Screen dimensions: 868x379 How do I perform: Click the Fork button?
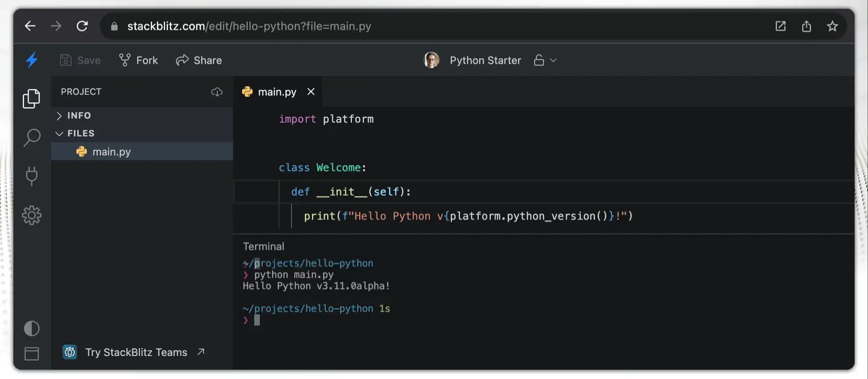[139, 60]
